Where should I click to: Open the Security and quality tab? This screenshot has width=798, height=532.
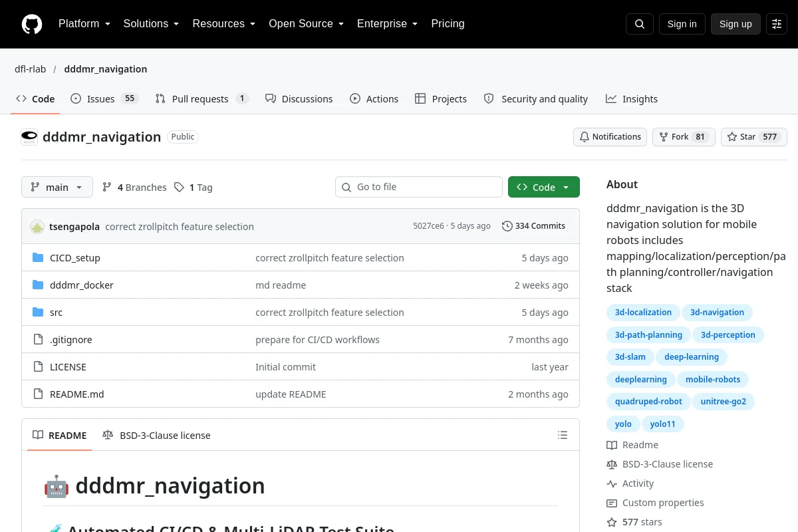536,99
